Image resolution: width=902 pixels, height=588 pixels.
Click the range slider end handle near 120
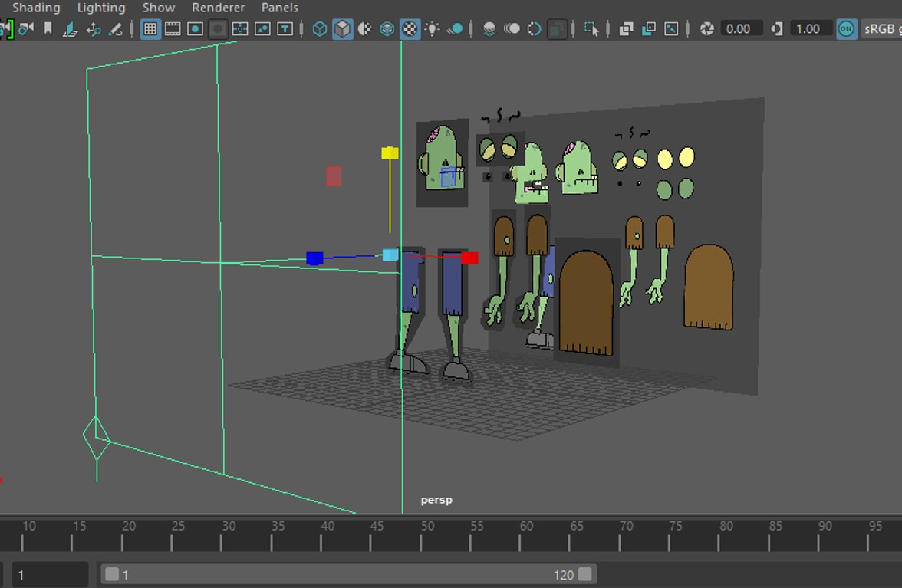585,574
